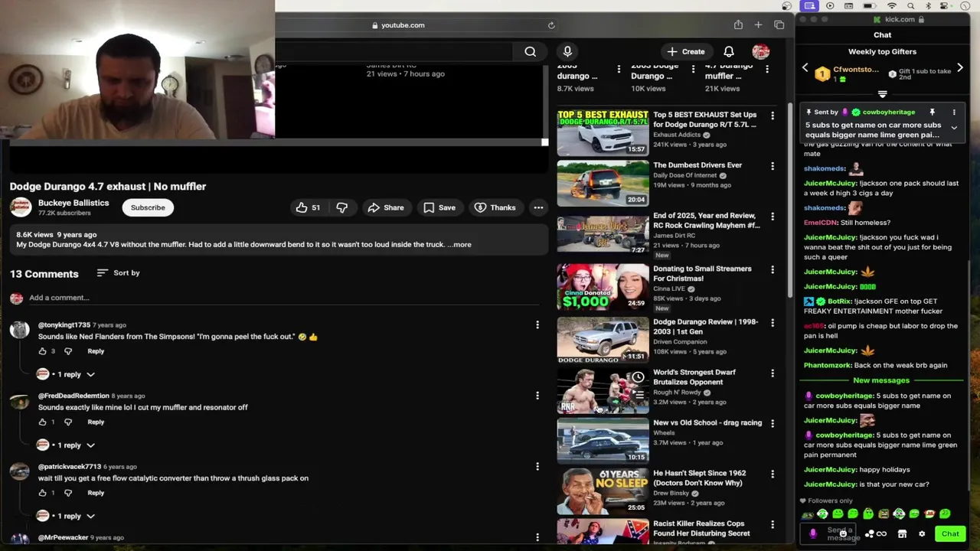The image size is (980, 551).
Task: Dislike the tonykingt1735 comment
Action: coord(68,351)
